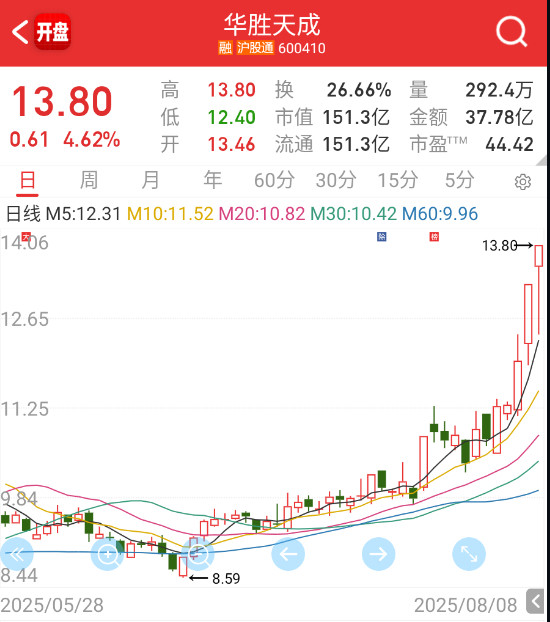The width and height of the screenshot is (550, 622).
Task: Tap the 沪股通 badge
Action: click(255, 48)
